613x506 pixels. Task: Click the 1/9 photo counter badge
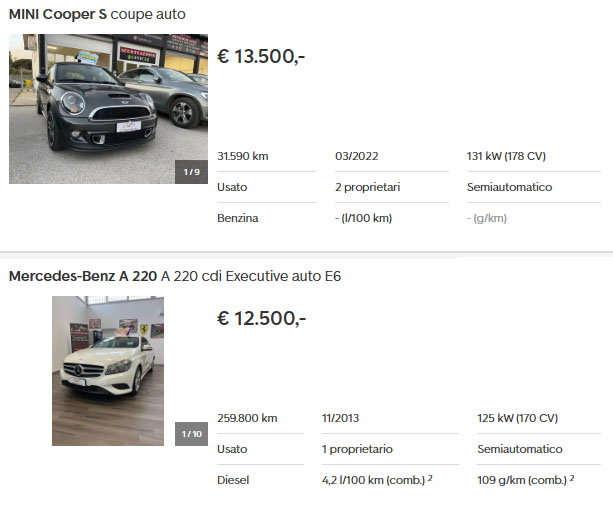pos(192,172)
